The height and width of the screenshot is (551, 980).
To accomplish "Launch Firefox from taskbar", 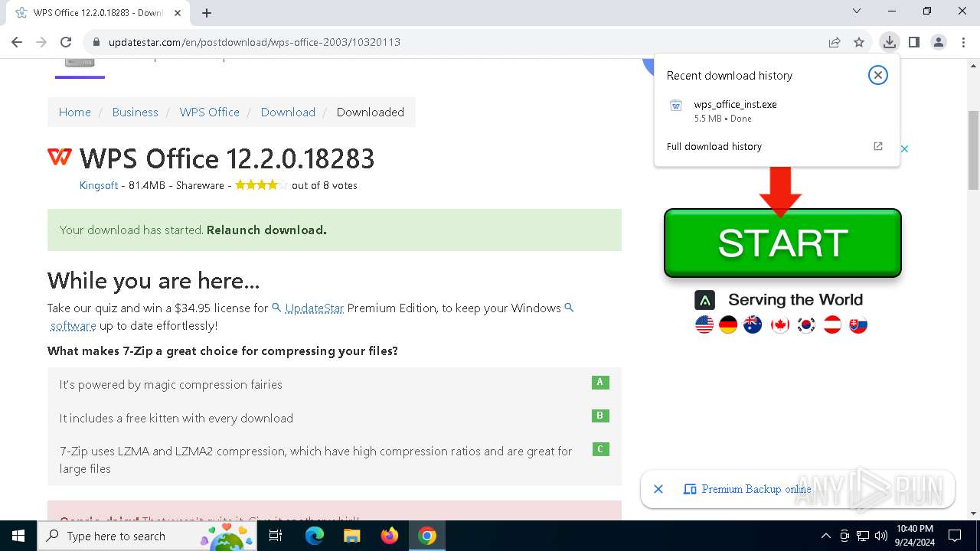I will point(389,536).
